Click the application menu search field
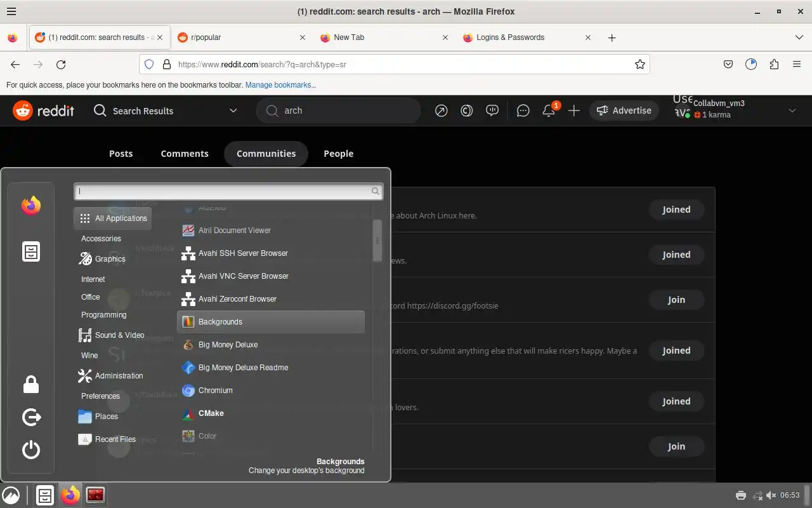The height and width of the screenshot is (508, 812). click(228, 191)
